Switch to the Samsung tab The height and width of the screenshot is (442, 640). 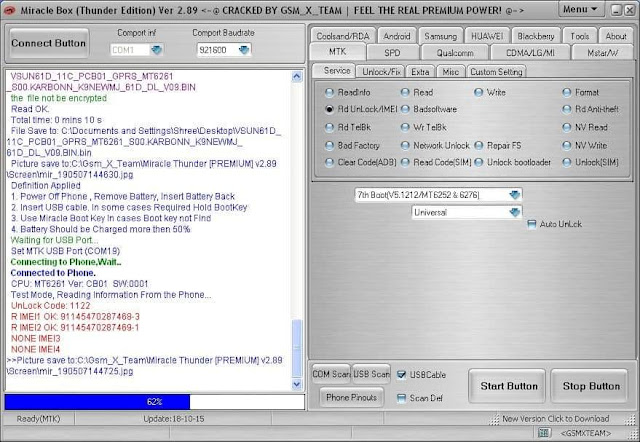tap(440, 36)
